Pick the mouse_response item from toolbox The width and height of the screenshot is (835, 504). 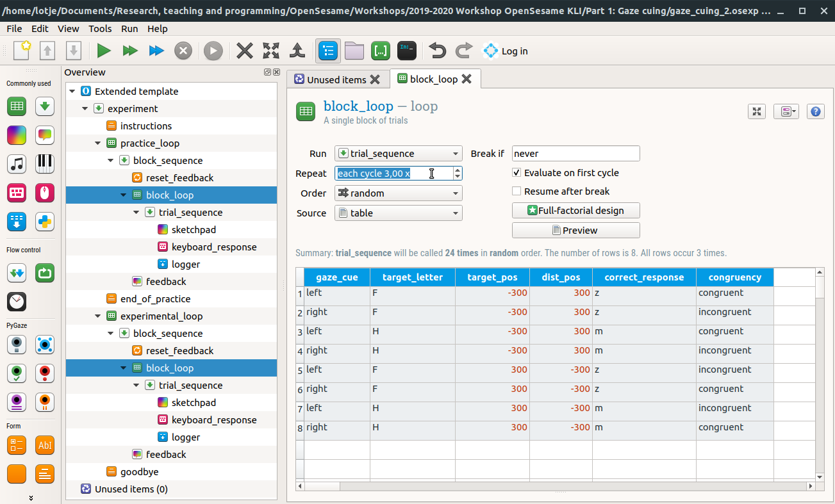click(45, 193)
